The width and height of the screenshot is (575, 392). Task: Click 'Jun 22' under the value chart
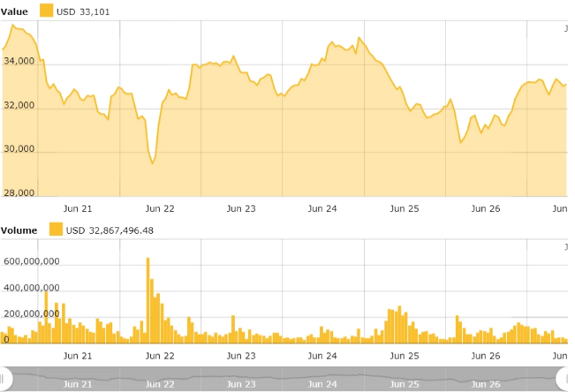[160, 208]
